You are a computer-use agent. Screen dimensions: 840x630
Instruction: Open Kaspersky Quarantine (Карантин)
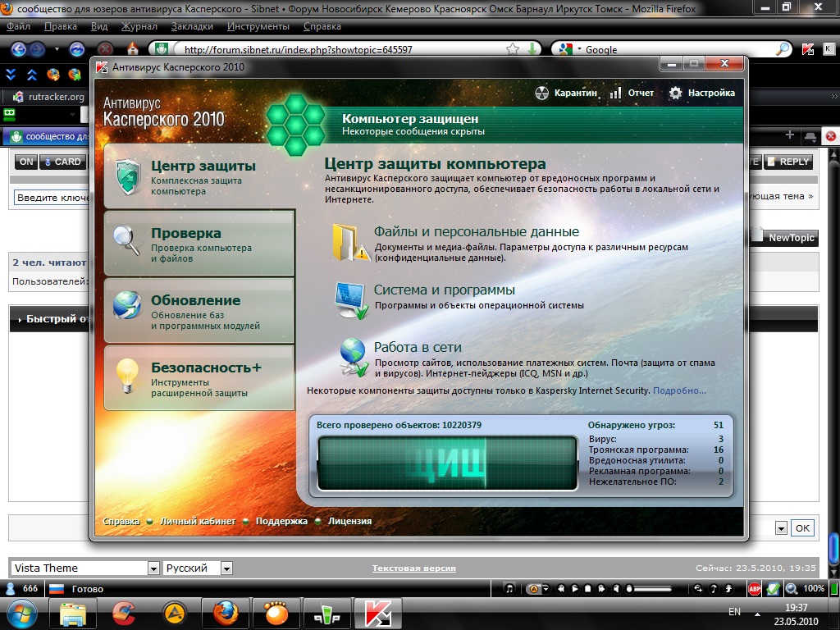coord(566,93)
